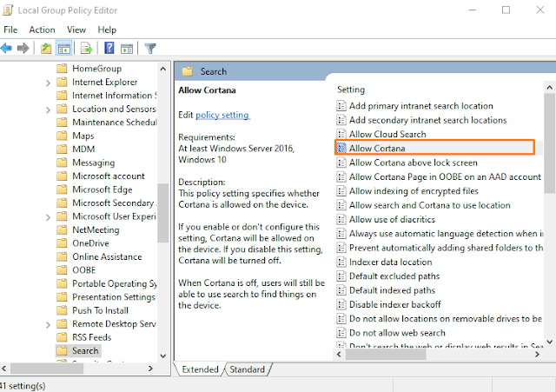
Task: Click tree pane horizontal scroll left arrow
Action: tap(4, 369)
